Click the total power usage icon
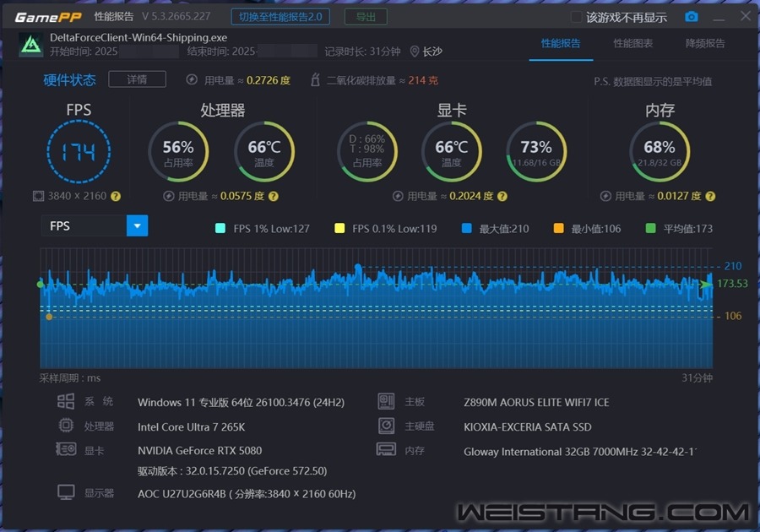This screenshot has width=760, height=532. click(x=192, y=80)
